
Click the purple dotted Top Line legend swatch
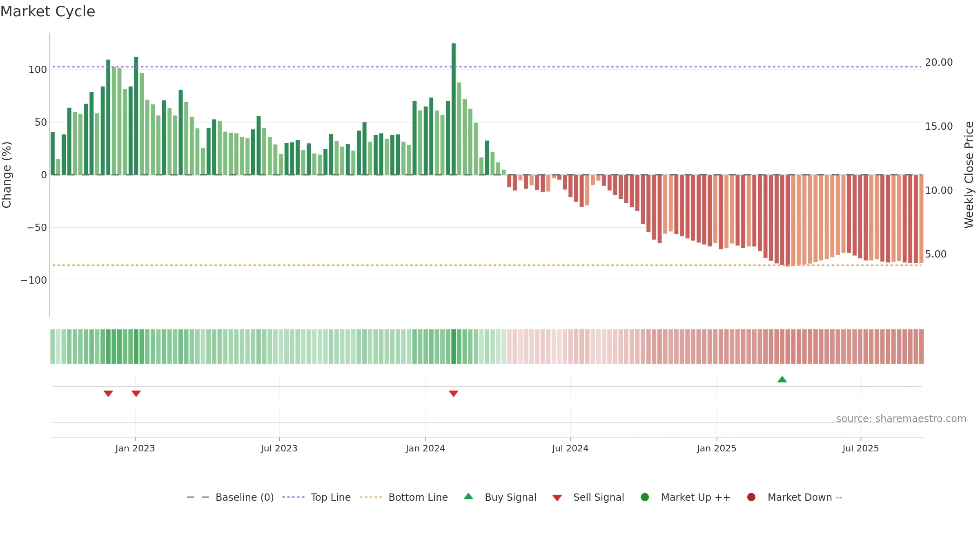pos(293,497)
